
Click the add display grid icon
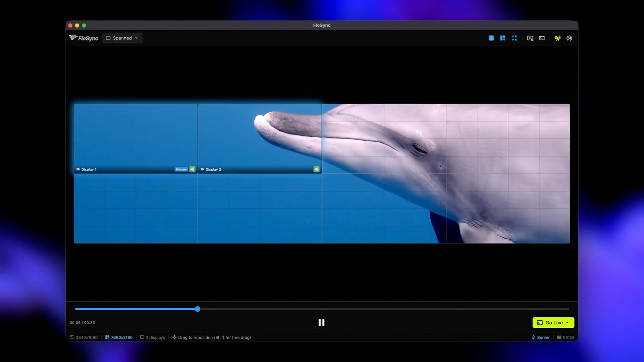tap(503, 38)
